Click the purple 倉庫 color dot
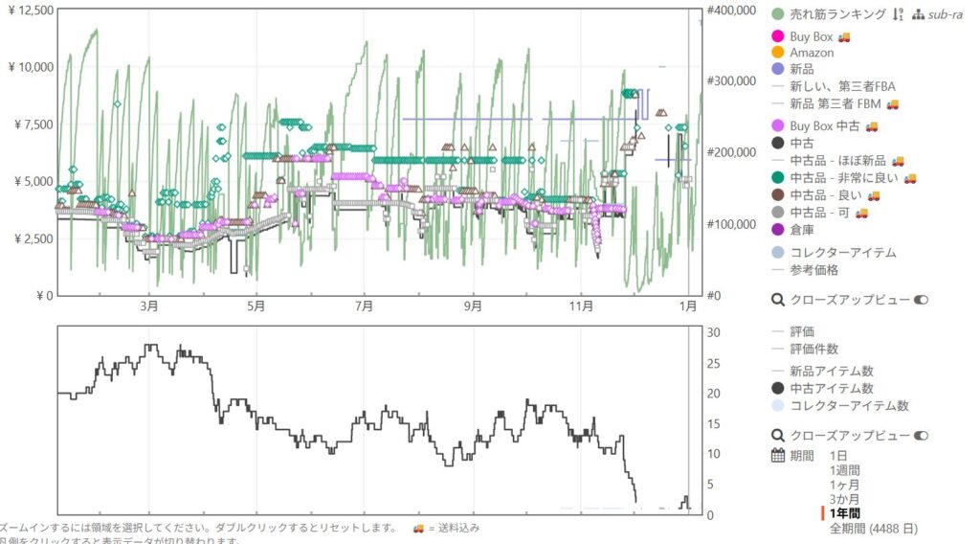Image resolution: width=980 pixels, height=544 pixels. point(778,229)
